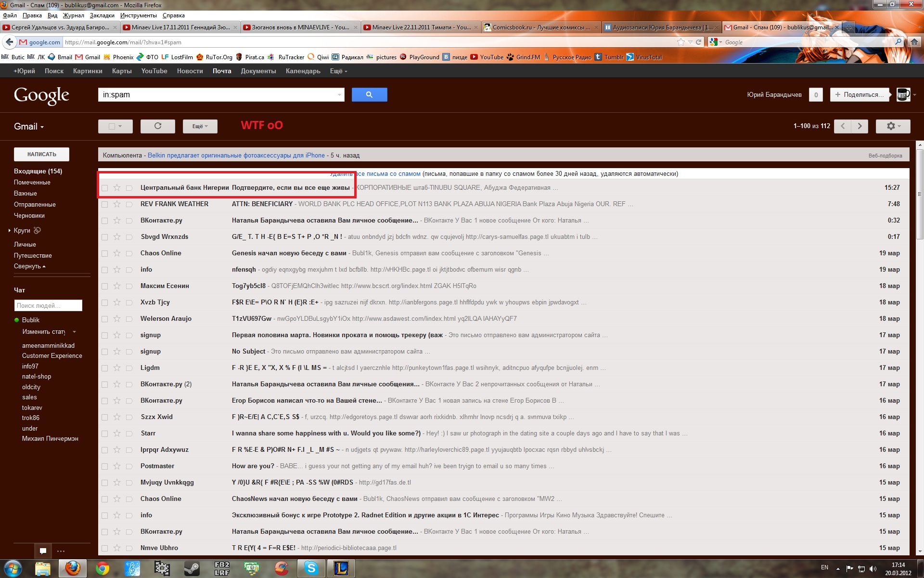Tick checkbox for Iprpqr Adxywuz message
924x578 pixels.
104,450
